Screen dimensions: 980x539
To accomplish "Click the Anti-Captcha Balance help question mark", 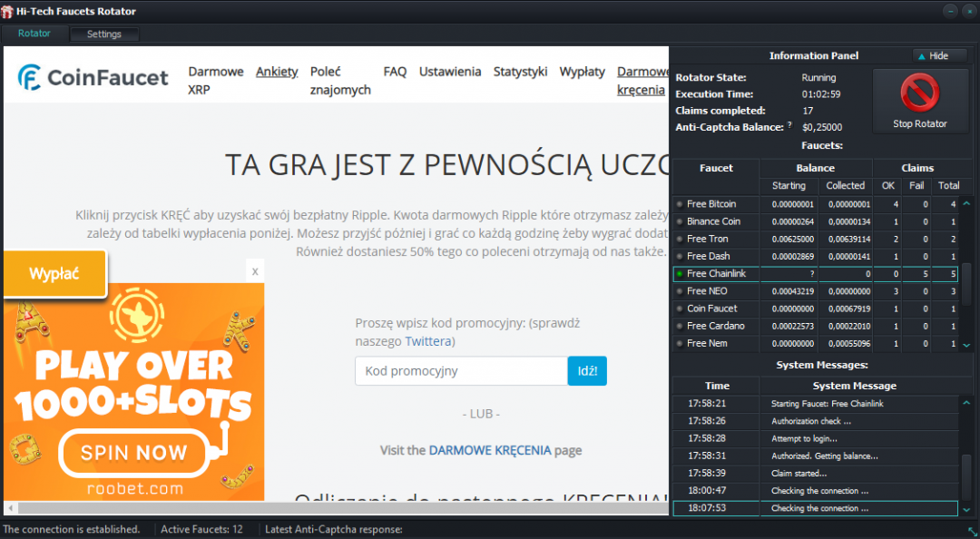I will [789, 126].
